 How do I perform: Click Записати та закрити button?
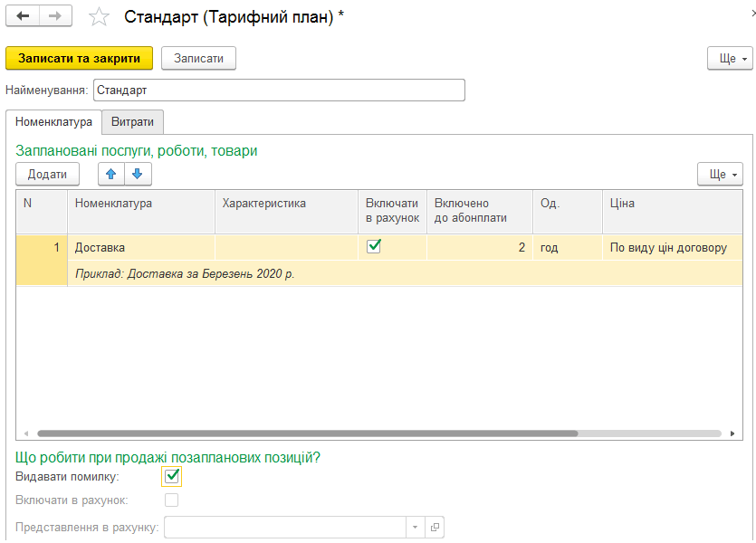(79, 58)
